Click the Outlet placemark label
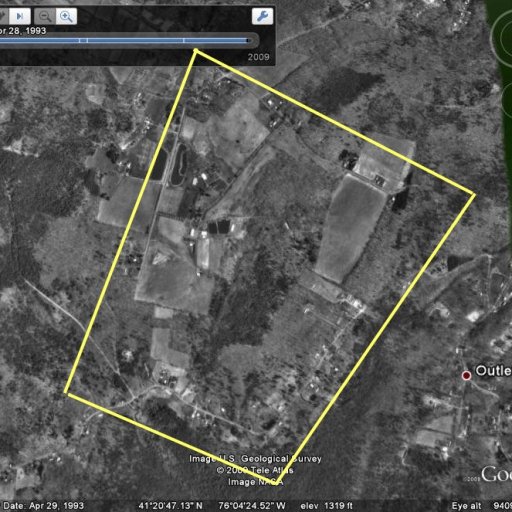 [493, 370]
